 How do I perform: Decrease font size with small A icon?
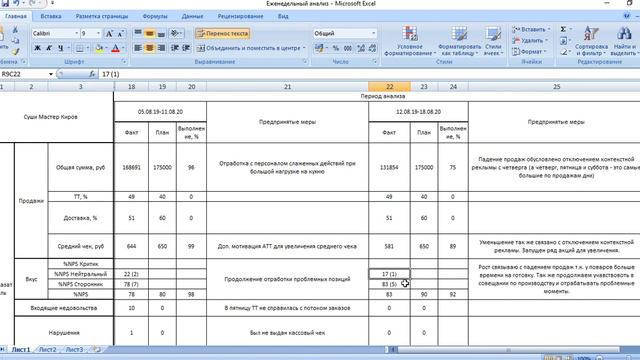(x=121, y=33)
